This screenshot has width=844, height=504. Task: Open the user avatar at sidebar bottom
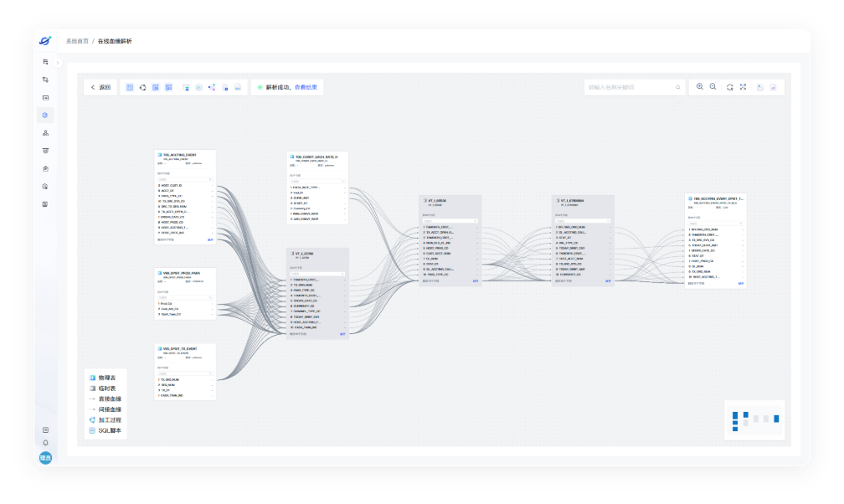point(45,458)
